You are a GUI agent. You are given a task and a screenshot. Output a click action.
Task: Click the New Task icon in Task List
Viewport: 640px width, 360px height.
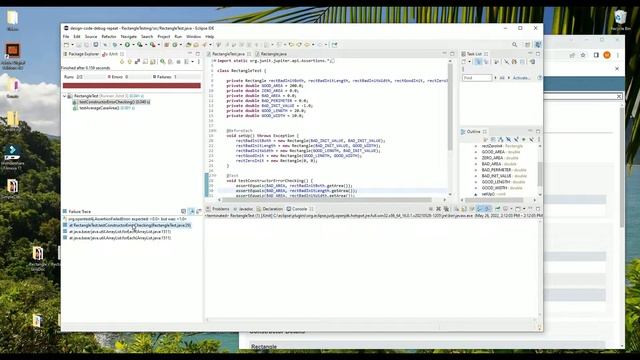(x=464, y=62)
